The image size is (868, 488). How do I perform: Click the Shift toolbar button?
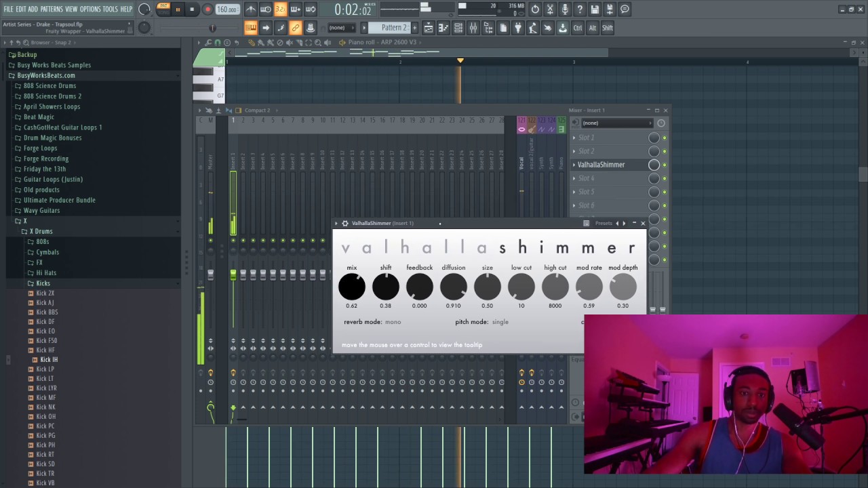click(608, 28)
